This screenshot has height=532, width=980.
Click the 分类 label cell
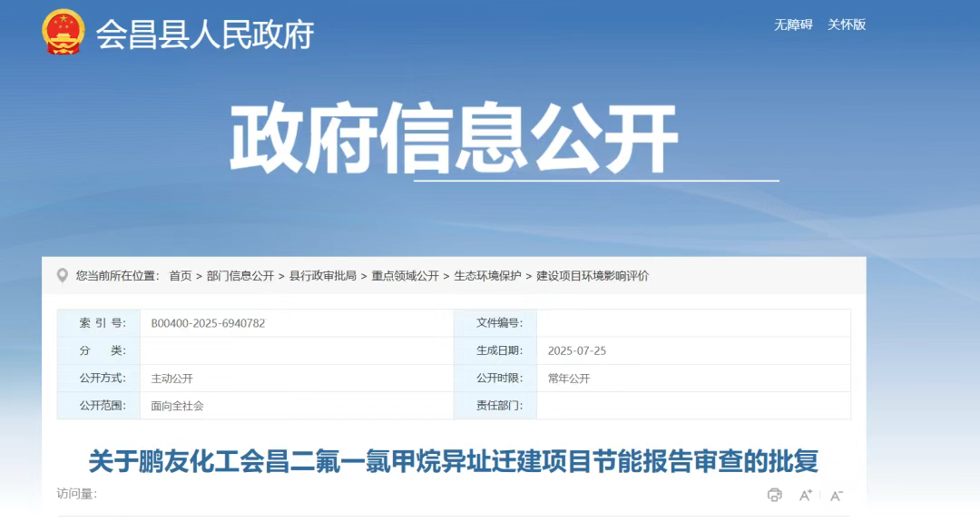(x=99, y=350)
